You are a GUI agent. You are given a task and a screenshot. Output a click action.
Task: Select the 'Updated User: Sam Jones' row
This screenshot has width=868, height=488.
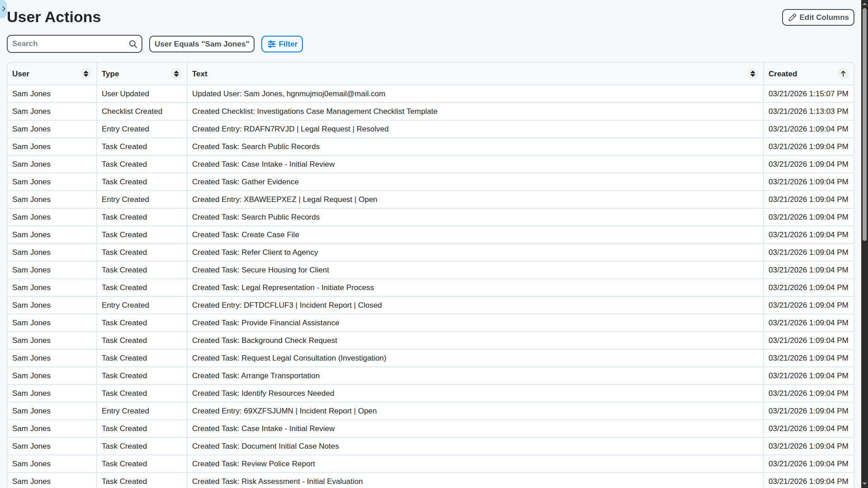288,94
